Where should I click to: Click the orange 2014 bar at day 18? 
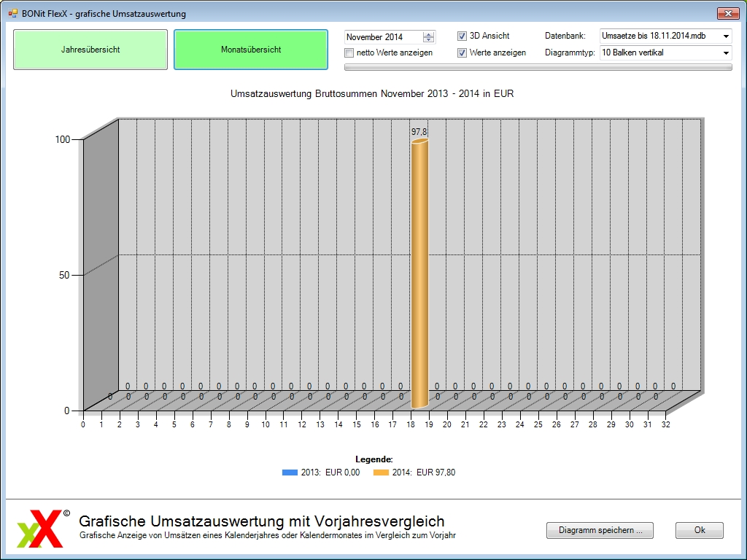click(x=419, y=274)
